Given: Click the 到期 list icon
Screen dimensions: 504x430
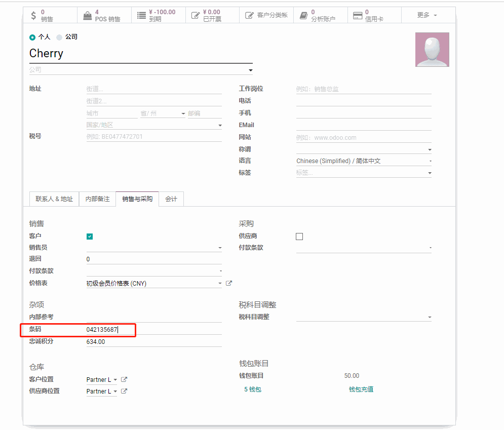Looking at the screenshot, I should (141, 16).
